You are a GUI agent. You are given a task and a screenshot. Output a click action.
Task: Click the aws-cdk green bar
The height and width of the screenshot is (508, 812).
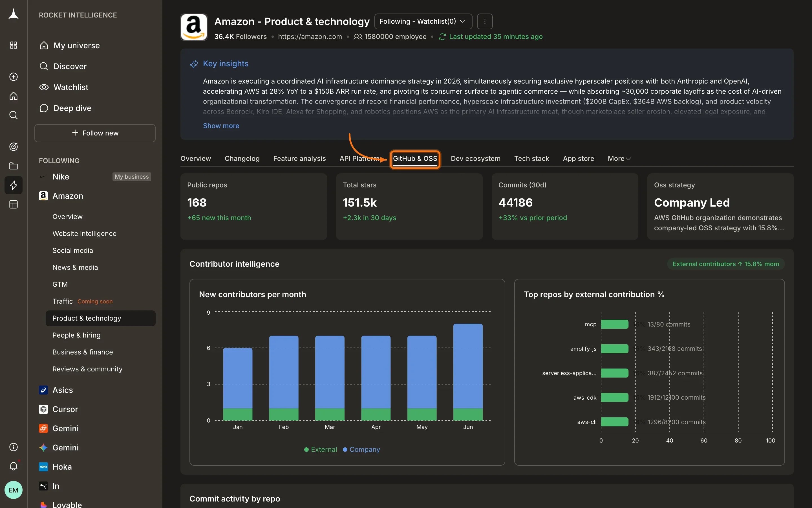coord(615,397)
